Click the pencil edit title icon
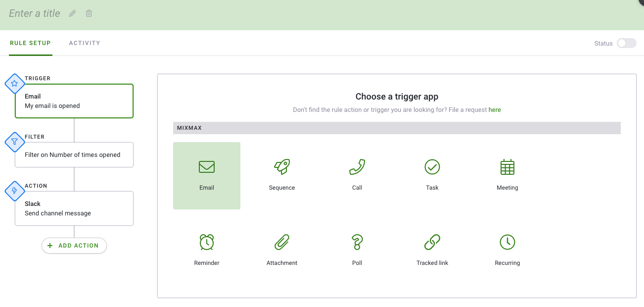 click(73, 13)
